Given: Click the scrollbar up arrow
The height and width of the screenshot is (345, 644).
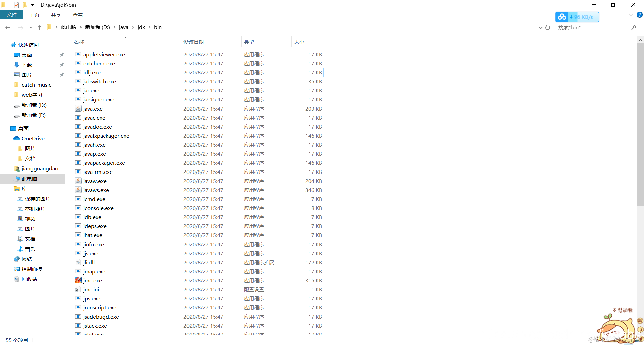Looking at the screenshot, I should [640, 40].
